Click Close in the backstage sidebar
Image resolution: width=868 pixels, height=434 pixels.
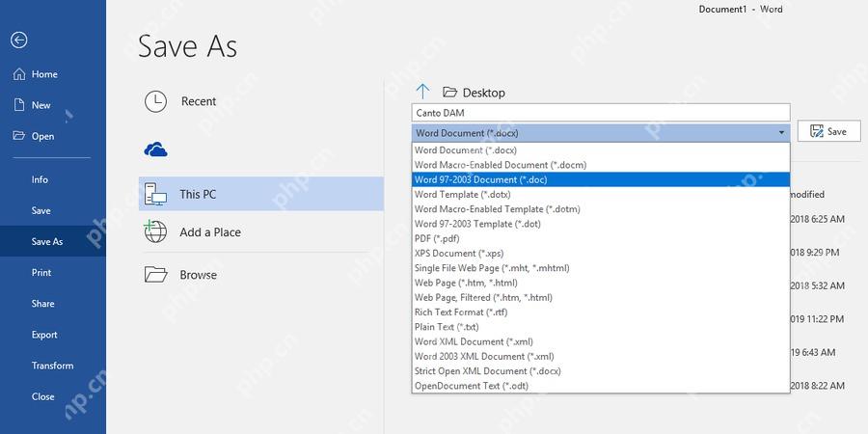(x=43, y=397)
